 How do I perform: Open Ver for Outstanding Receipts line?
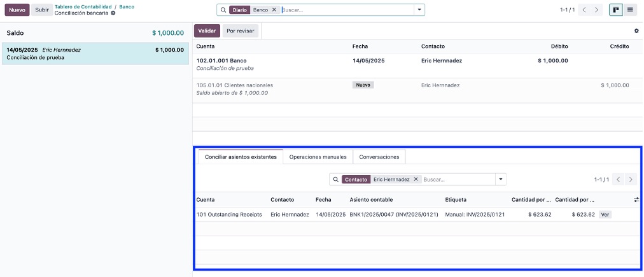[x=605, y=215]
